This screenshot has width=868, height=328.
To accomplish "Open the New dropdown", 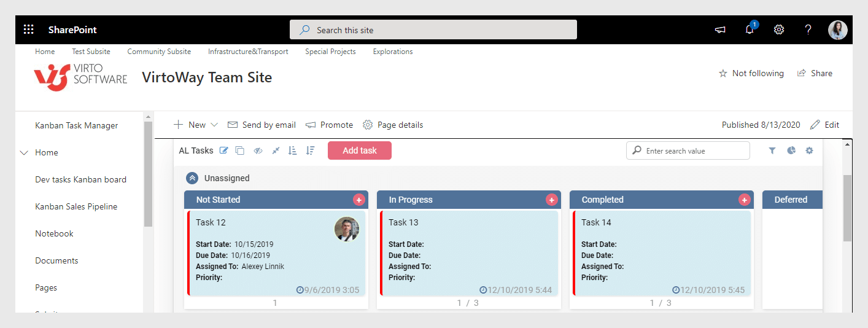I will point(196,125).
